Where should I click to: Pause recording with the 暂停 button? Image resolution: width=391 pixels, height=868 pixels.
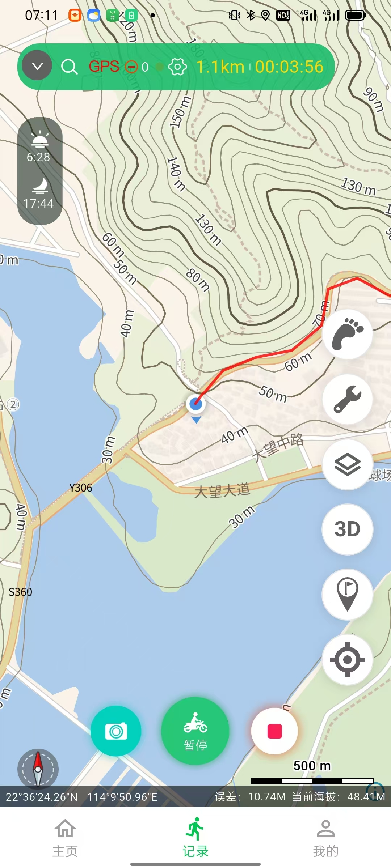pos(195,731)
